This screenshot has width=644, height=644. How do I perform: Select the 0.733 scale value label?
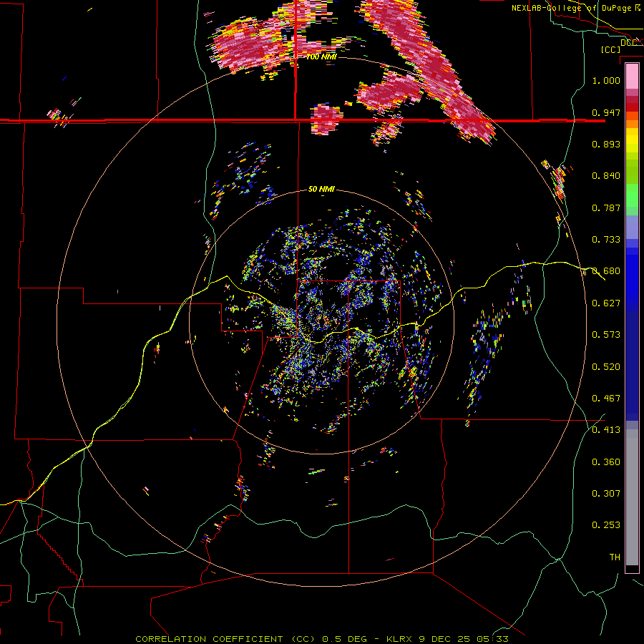[606, 240]
